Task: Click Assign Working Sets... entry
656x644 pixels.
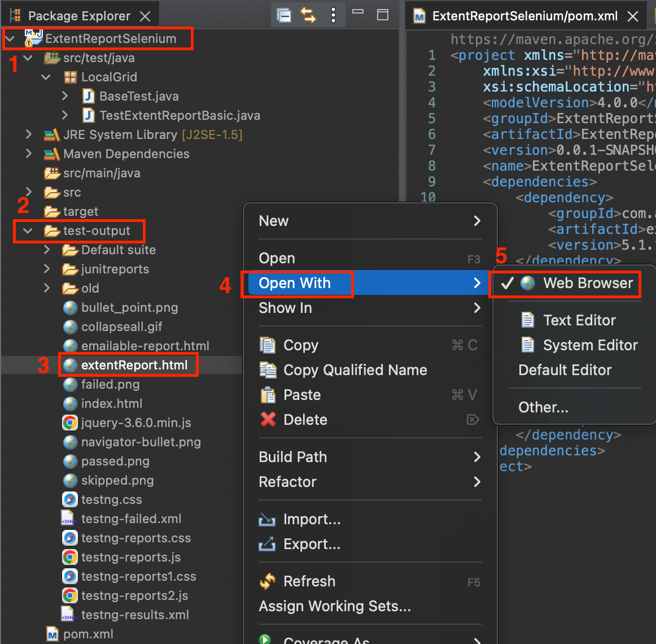Action: (335, 606)
